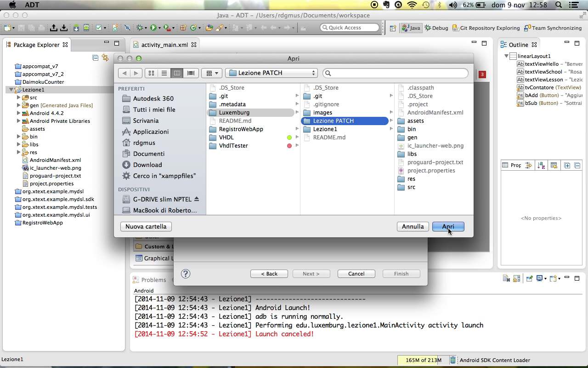This screenshot has height=368, width=588.
Task: Click the Annulla button
Action: [x=413, y=226]
